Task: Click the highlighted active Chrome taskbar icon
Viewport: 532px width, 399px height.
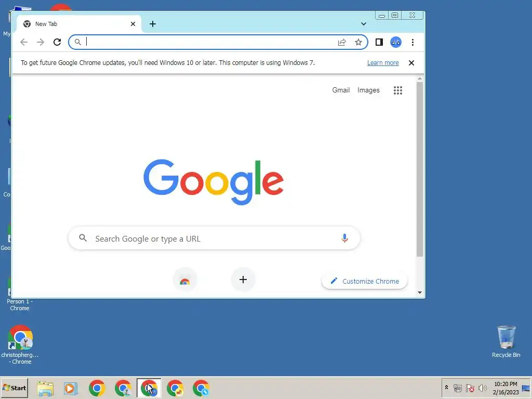Action: tap(149, 388)
